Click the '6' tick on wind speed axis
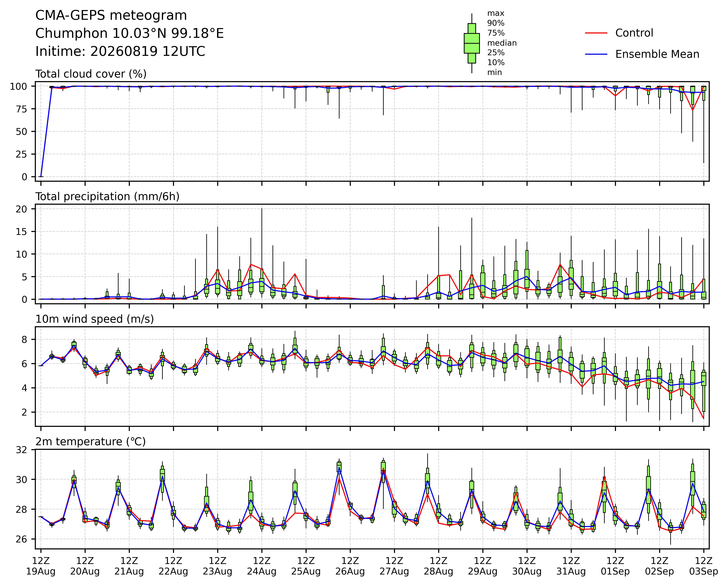Image resolution: width=728 pixels, height=586 pixels. (x=25, y=364)
